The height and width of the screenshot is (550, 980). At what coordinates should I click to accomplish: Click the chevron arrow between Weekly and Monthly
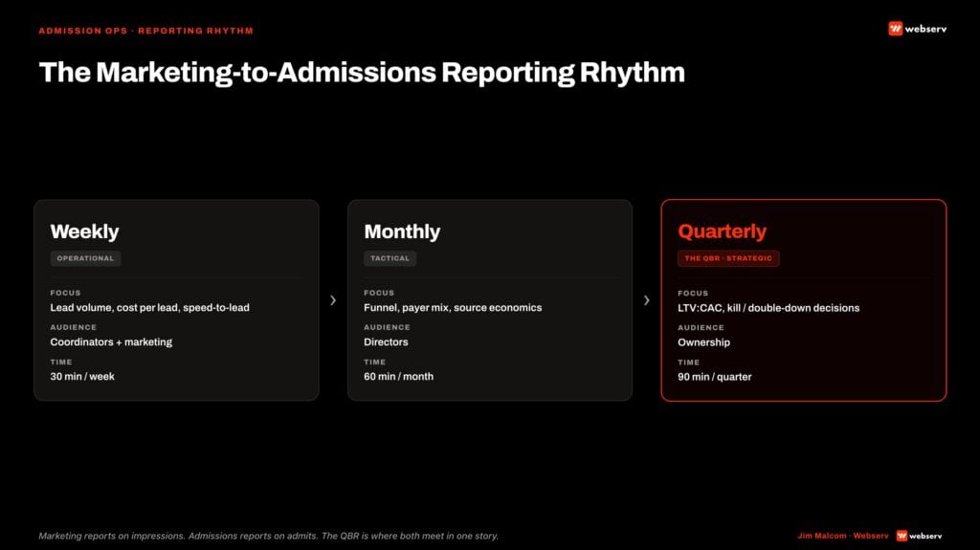tap(333, 300)
